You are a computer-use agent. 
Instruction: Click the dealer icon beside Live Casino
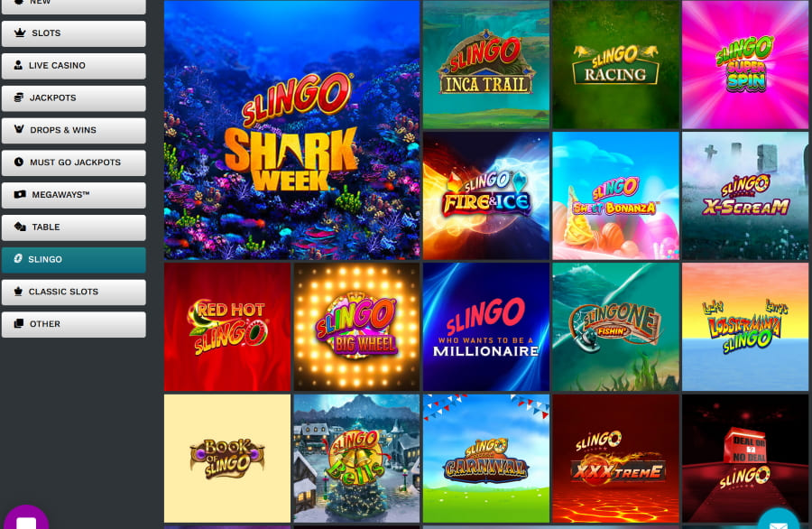tap(18, 65)
